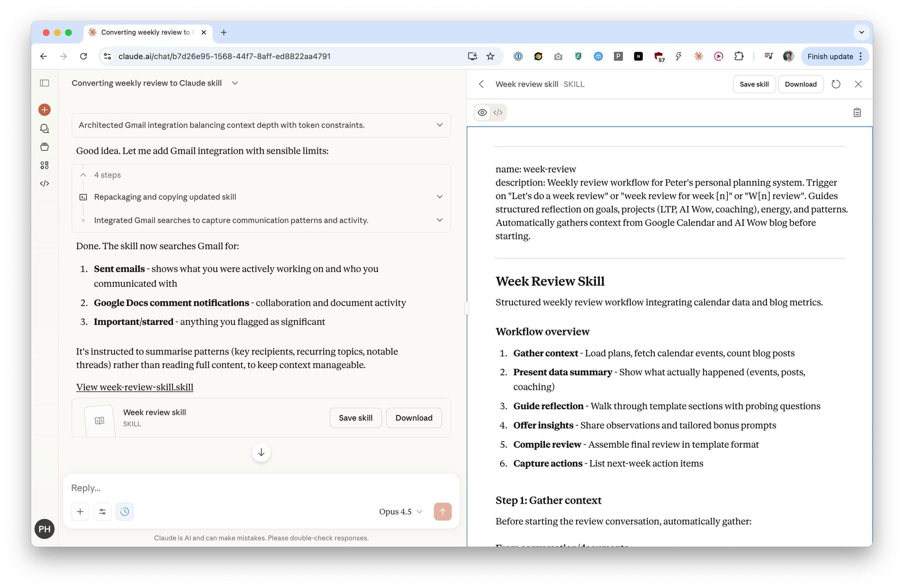
Task: Click Save skill in the panel header
Action: coord(754,84)
